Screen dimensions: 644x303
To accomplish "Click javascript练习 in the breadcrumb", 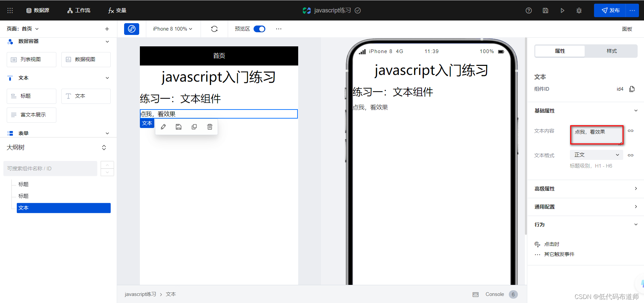I will point(141,294).
